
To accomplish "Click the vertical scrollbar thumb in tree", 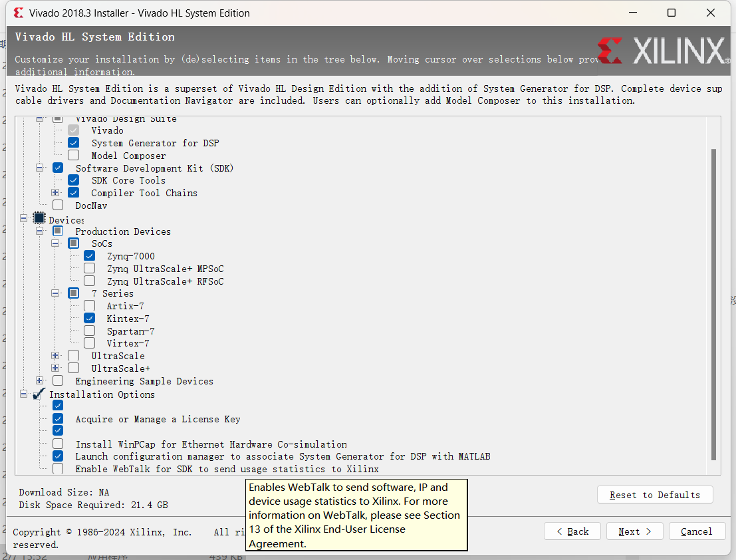I will 713,304.
